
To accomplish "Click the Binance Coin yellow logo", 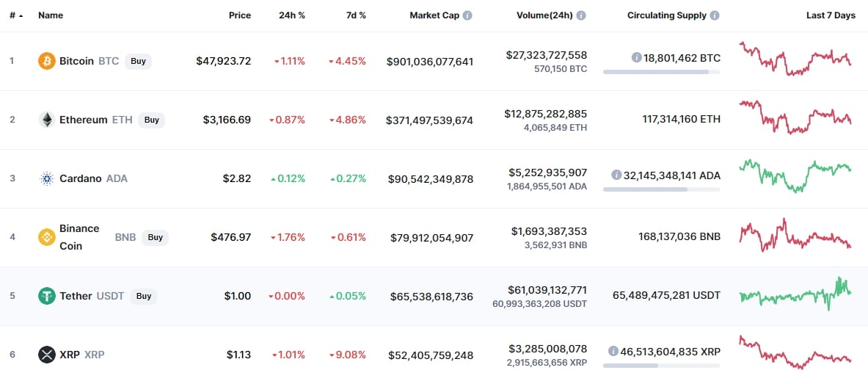I will [46, 237].
